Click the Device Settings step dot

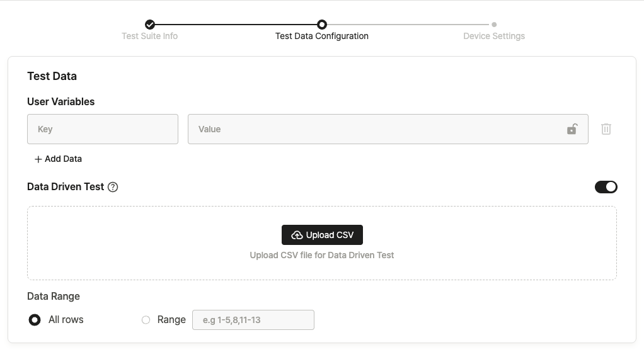click(x=494, y=25)
